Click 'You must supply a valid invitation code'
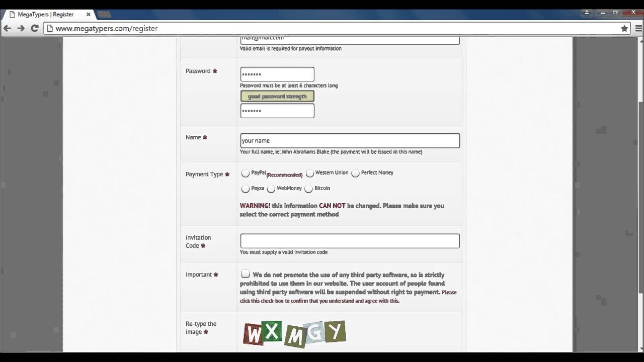 pos(284,252)
